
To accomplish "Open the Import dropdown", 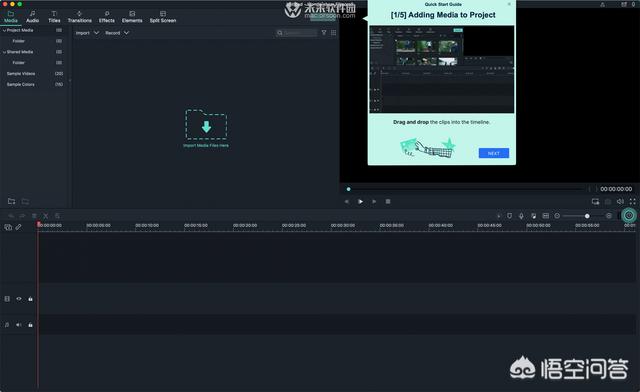I will 87,33.
